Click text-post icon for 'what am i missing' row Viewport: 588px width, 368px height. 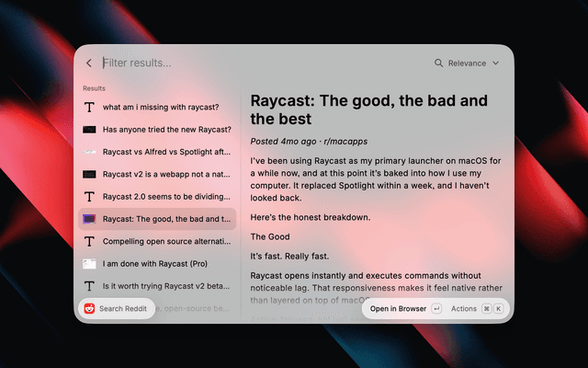click(x=89, y=107)
